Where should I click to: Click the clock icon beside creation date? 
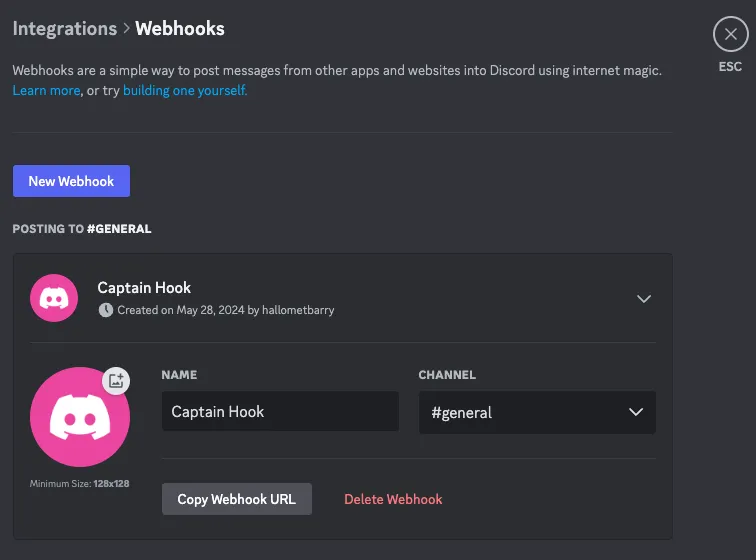pos(106,310)
